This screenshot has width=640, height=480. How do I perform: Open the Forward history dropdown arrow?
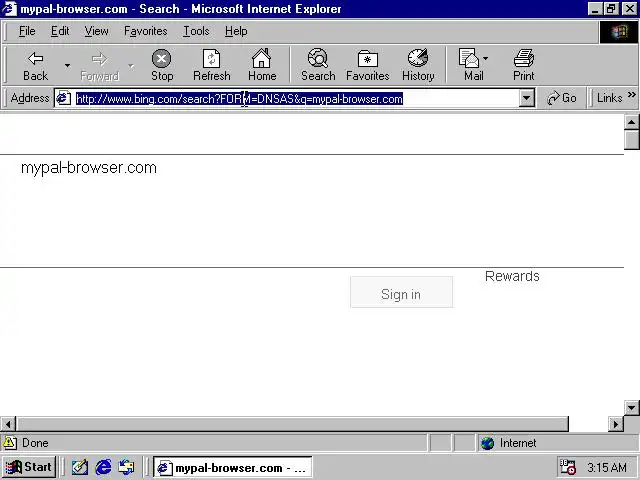point(131,66)
